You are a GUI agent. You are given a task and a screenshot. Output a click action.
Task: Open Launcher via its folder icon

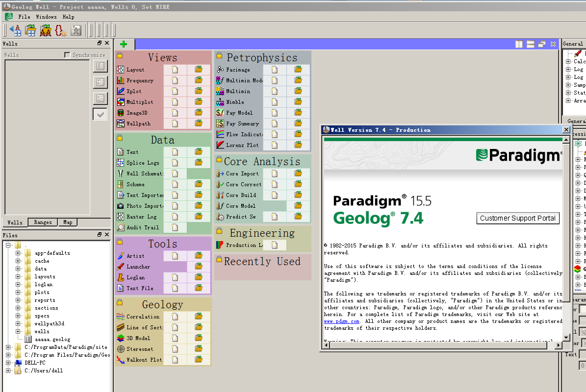click(199, 267)
